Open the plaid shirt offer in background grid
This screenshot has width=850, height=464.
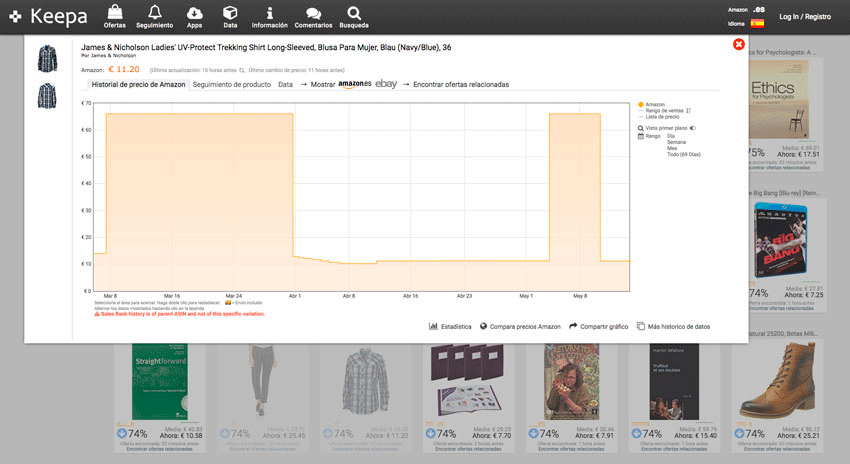(365, 382)
